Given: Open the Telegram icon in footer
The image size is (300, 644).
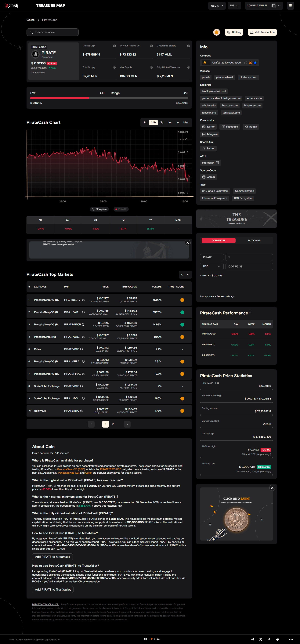Looking at the screenshot, I should [252, 639].
